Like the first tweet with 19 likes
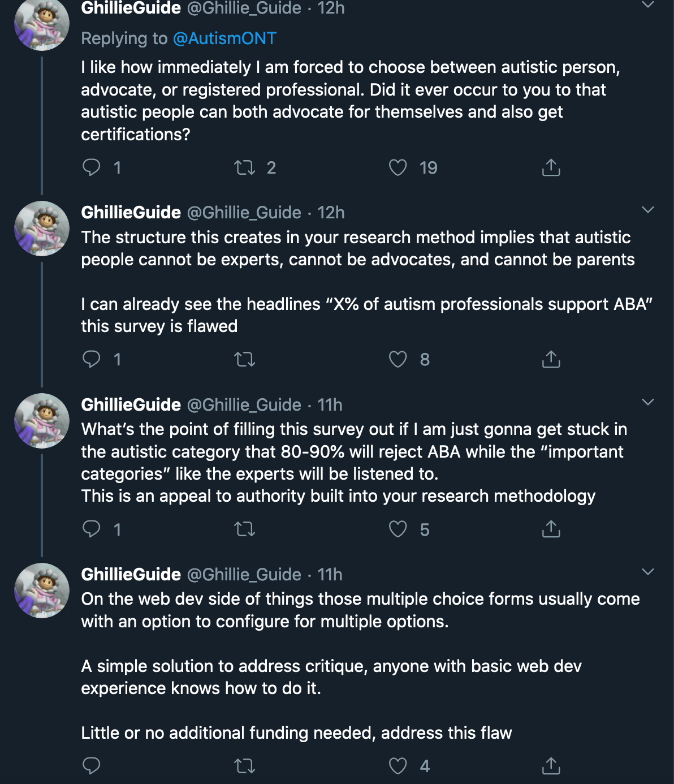This screenshot has height=784, width=674. tap(399, 167)
